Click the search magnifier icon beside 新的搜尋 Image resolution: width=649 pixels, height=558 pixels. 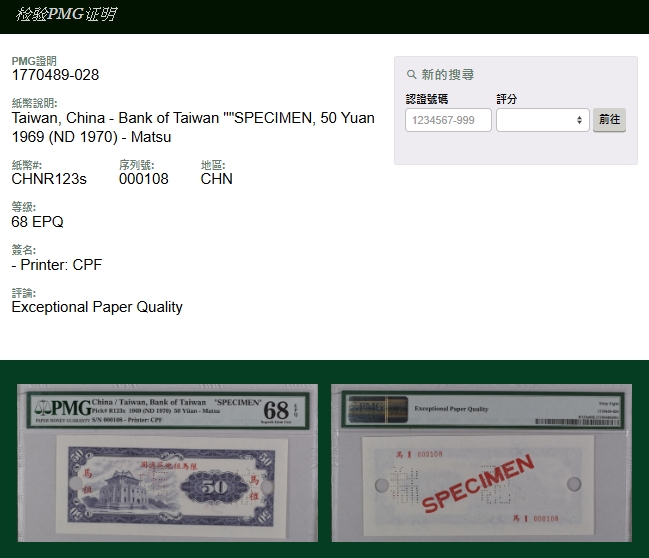411,75
